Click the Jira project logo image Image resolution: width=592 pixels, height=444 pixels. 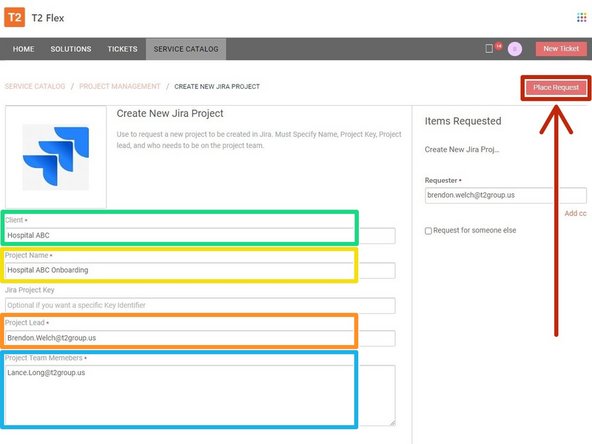pyautogui.click(x=56, y=157)
